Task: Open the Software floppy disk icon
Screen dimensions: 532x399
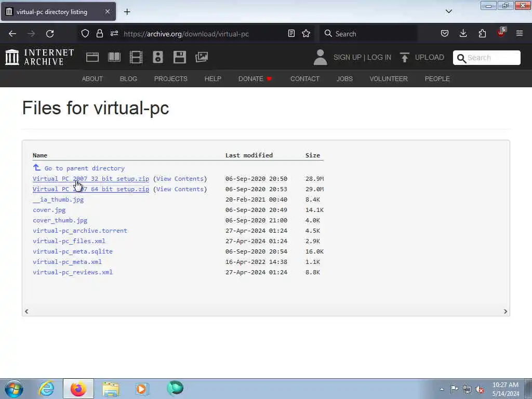Action: tap(179, 57)
